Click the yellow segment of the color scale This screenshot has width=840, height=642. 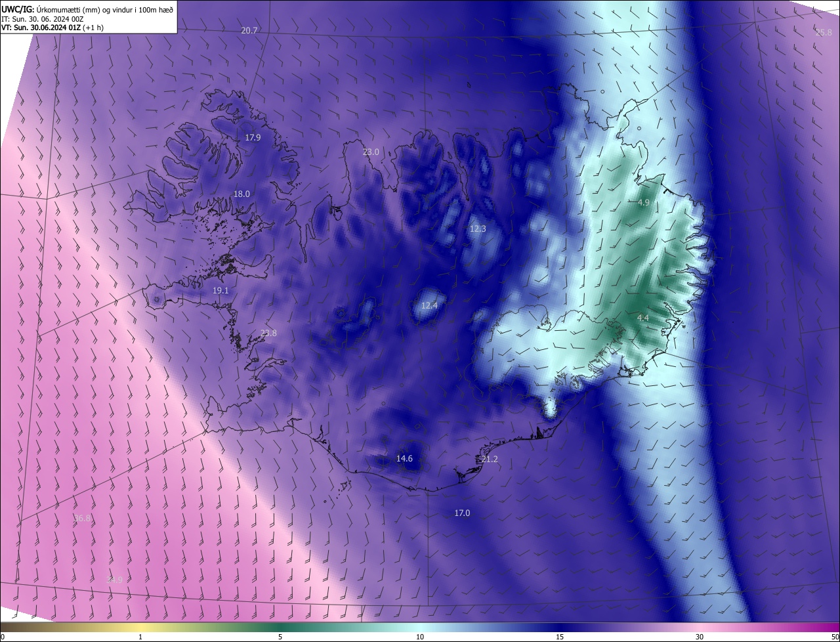click(x=140, y=628)
